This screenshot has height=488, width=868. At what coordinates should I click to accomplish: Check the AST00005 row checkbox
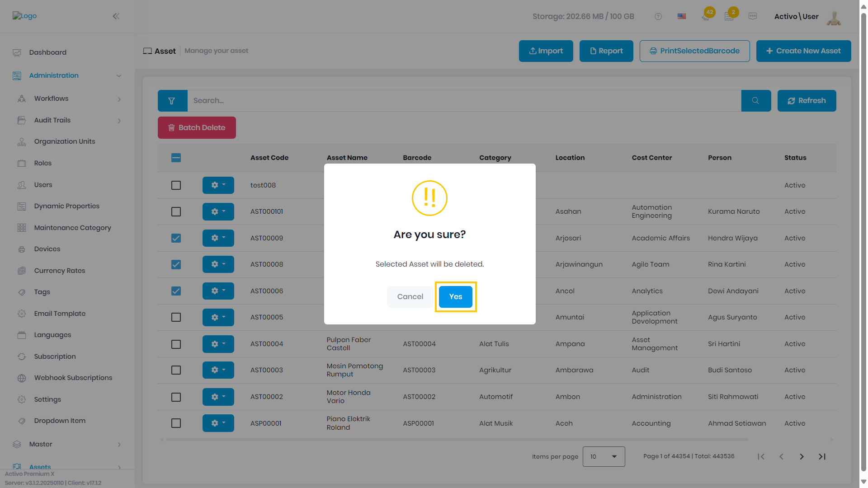(x=176, y=317)
